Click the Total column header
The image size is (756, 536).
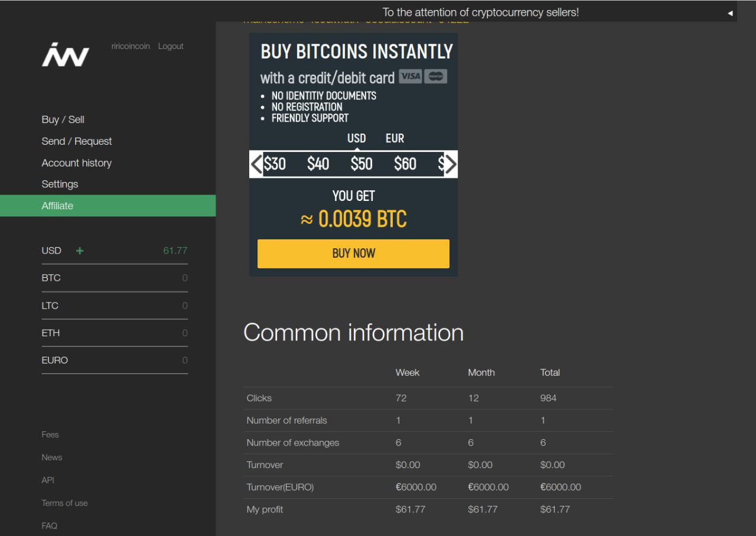550,372
